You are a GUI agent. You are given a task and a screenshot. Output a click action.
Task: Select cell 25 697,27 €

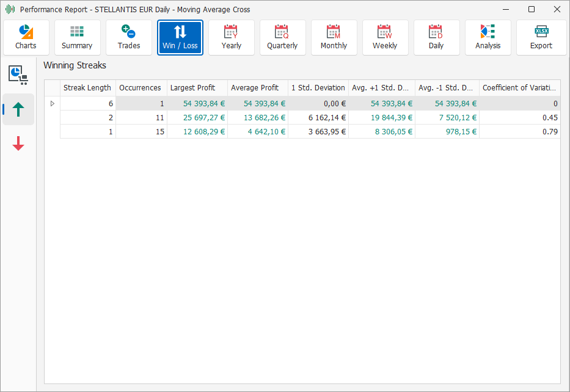pos(197,117)
